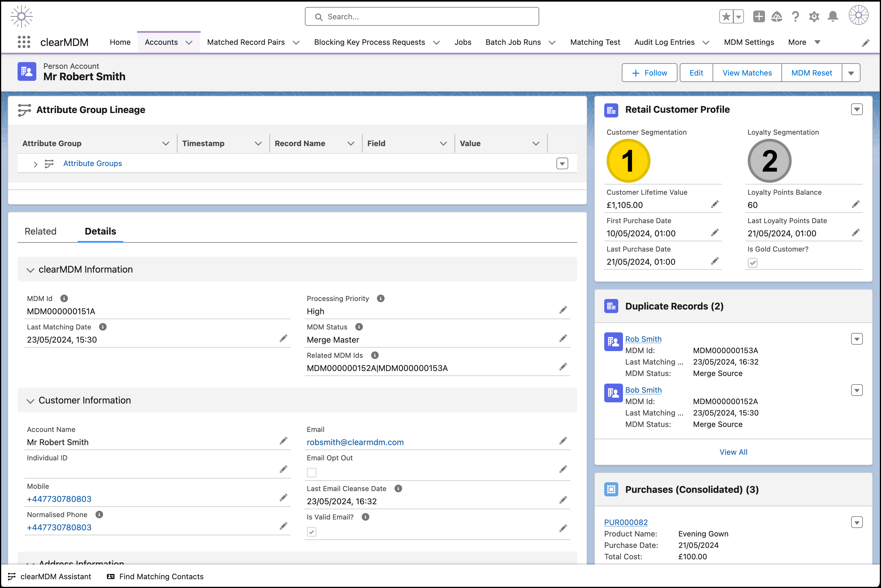Edit Related MDM Ids pencil icon

pyautogui.click(x=563, y=367)
